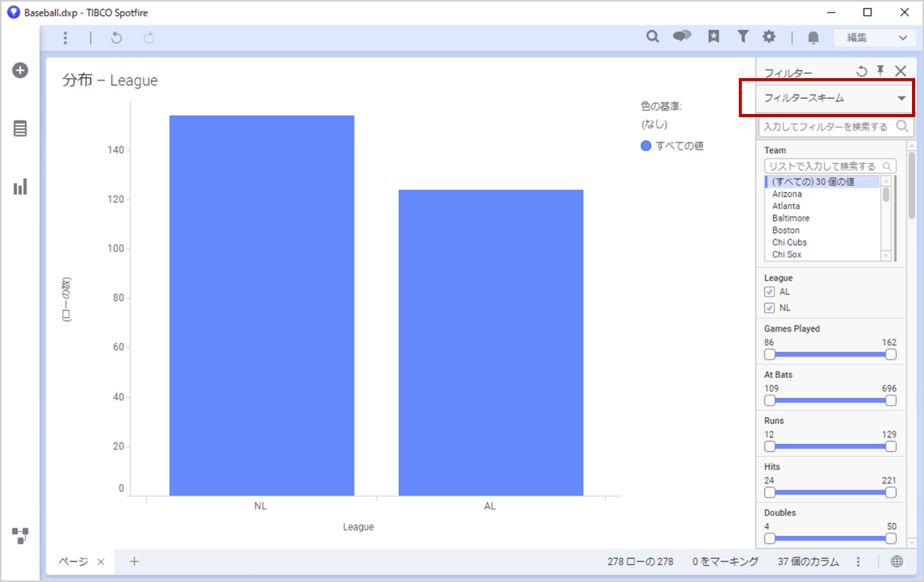Select Atlanta in Team filter list
Screen dimensions: 924x582
(x=786, y=206)
